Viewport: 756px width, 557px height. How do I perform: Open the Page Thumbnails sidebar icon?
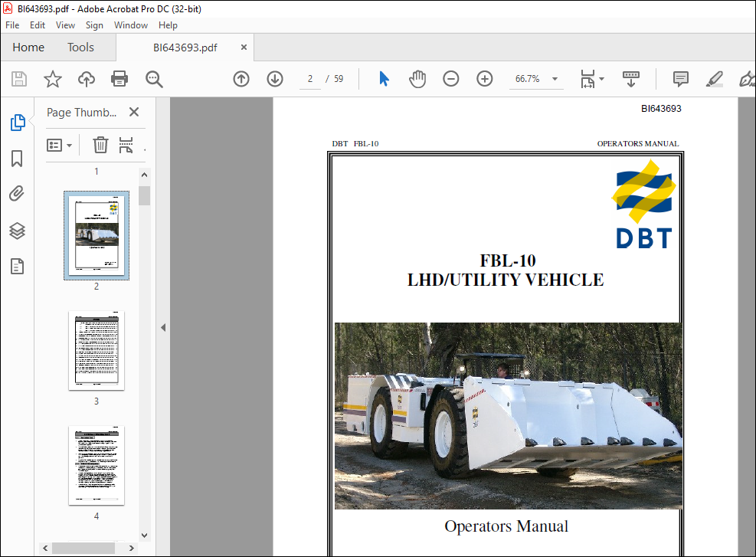coord(18,123)
